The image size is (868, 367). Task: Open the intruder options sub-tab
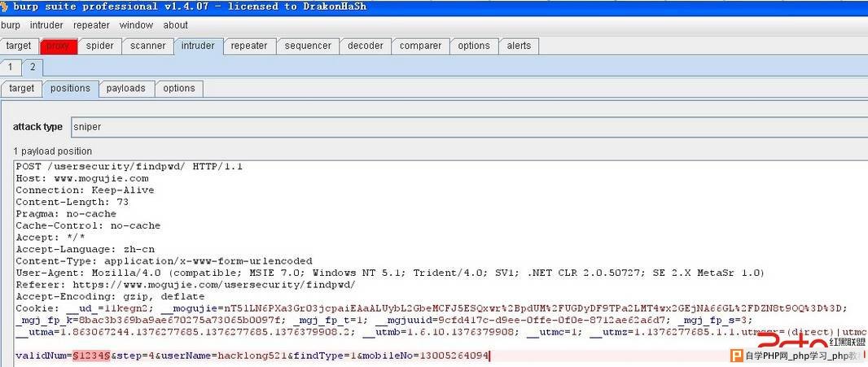coord(179,88)
